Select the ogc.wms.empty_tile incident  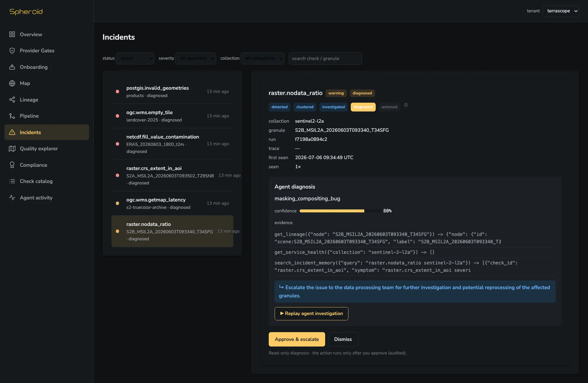point(172,116)
